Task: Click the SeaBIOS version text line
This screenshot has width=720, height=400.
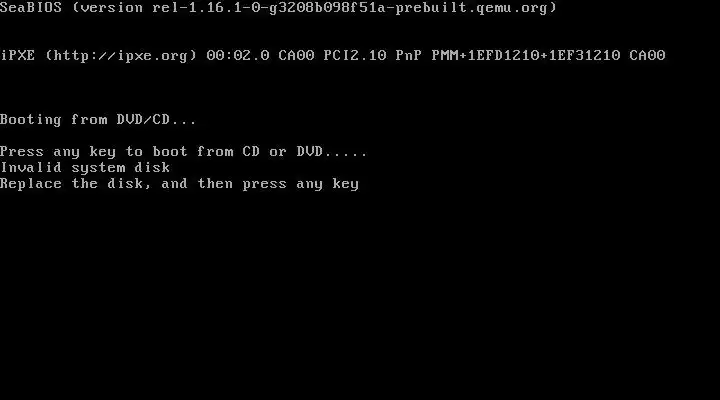Action: click(x=278, y=8)
